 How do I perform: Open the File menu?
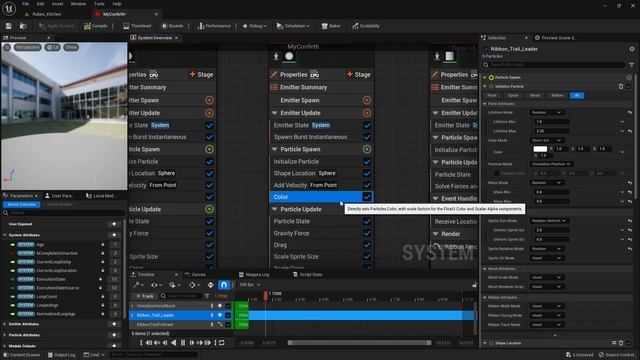[25, 4]
